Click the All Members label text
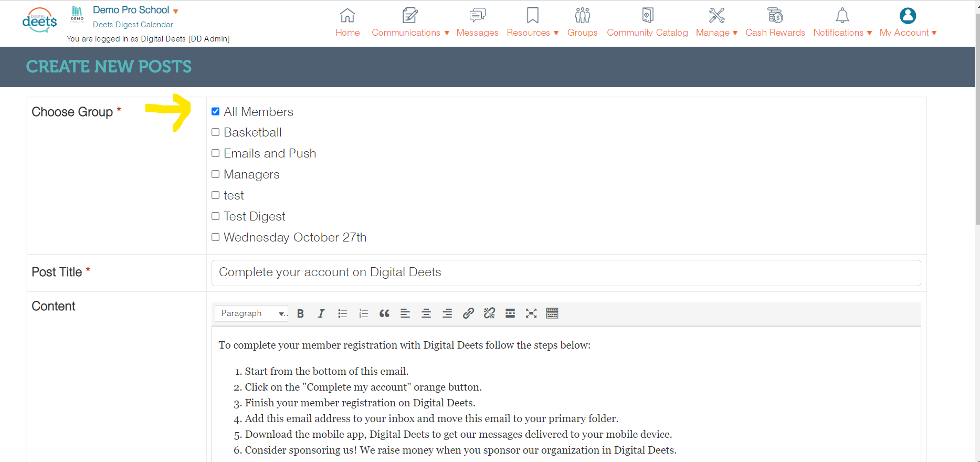 pos(258,112)
